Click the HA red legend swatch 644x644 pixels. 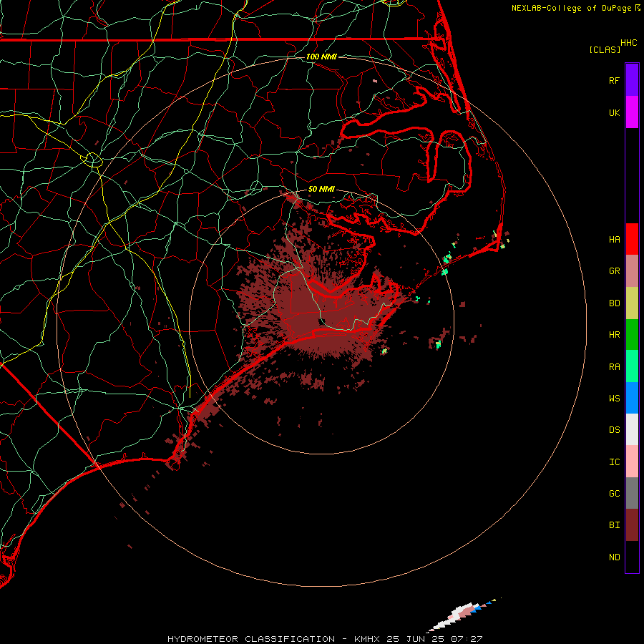[x=632, y=239]
